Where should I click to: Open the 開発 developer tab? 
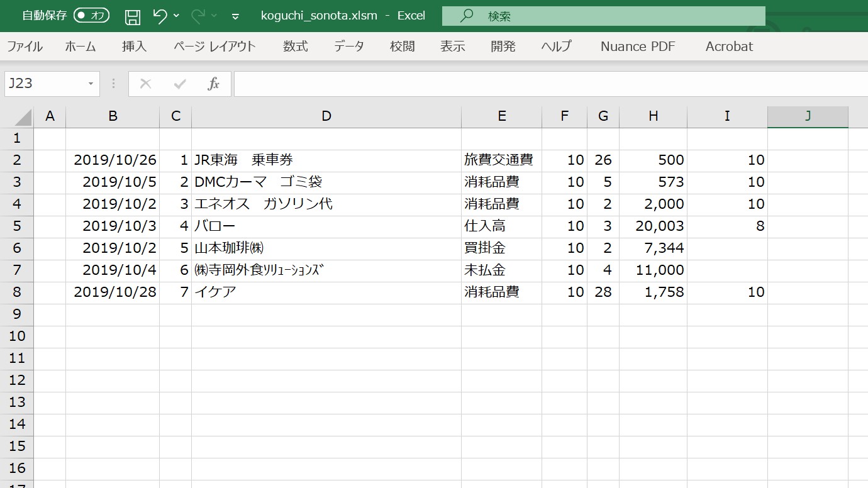[503, 46]
